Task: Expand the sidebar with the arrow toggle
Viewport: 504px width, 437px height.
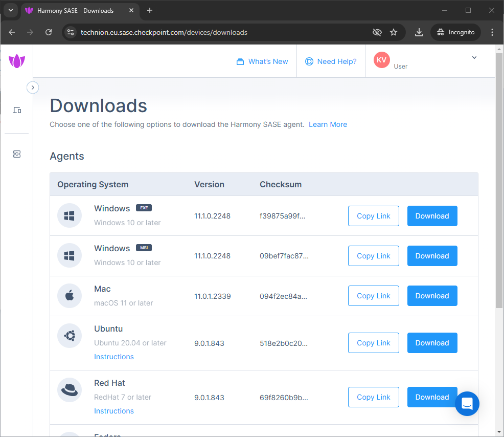Action: [33, 88]
